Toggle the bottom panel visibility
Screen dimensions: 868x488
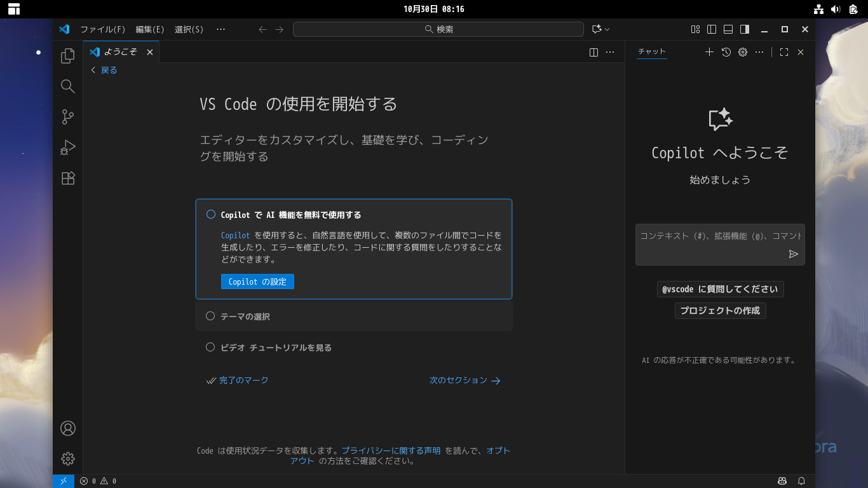pos(729,29)
